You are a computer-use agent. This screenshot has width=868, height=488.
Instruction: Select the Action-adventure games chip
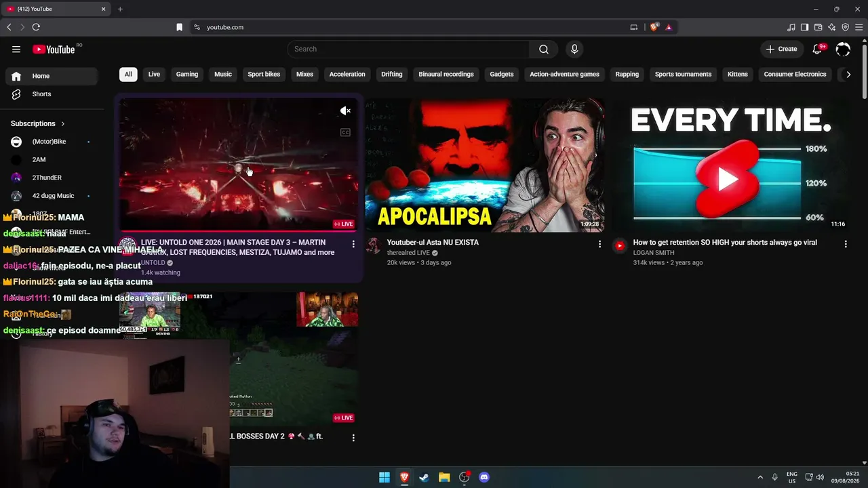[564, 74]
